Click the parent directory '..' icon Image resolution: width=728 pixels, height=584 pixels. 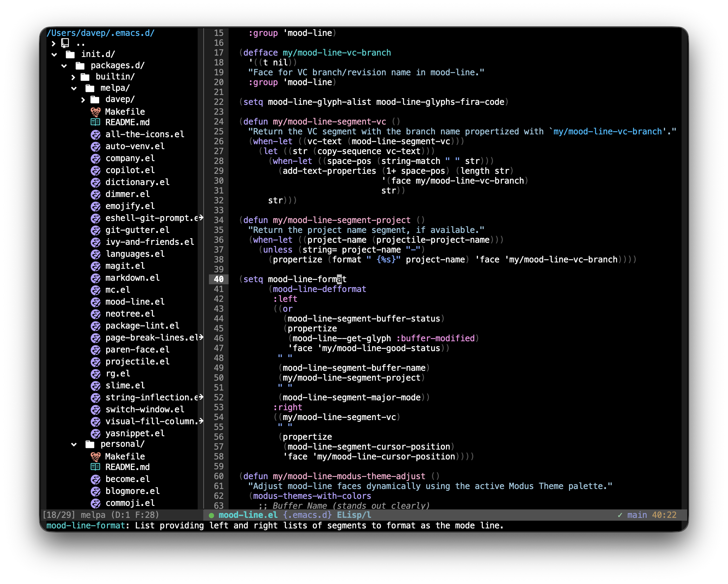(65, 43)
